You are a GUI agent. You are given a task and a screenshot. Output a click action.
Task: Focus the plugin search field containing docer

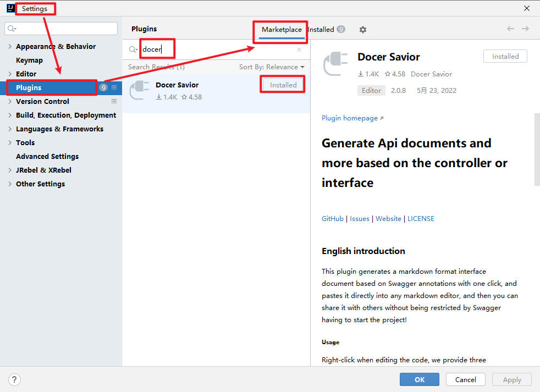click(x=217, y=49)
